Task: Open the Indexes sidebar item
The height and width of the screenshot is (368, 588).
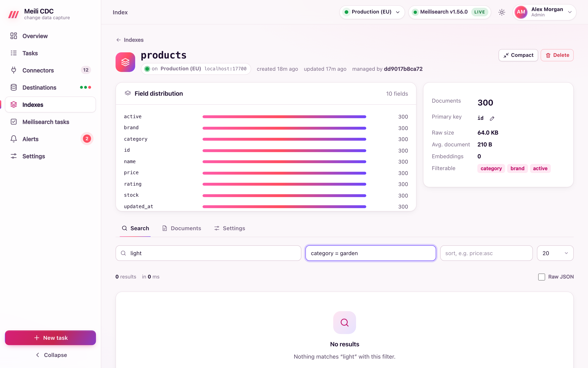Action: tap(50, 105)
